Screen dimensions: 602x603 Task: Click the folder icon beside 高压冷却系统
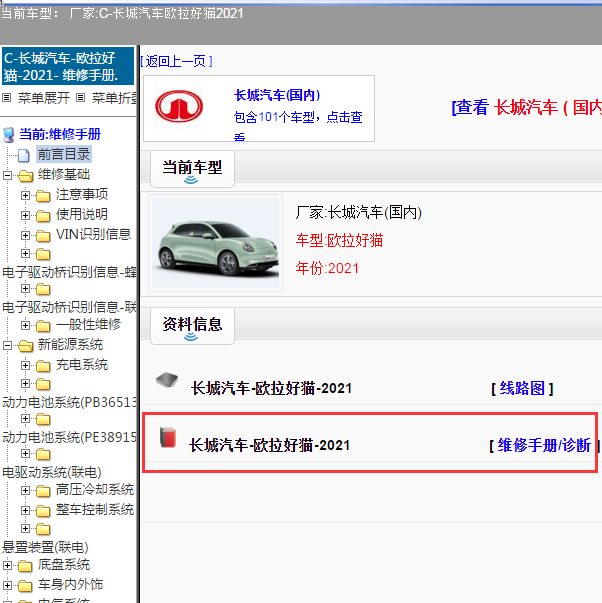43,491
